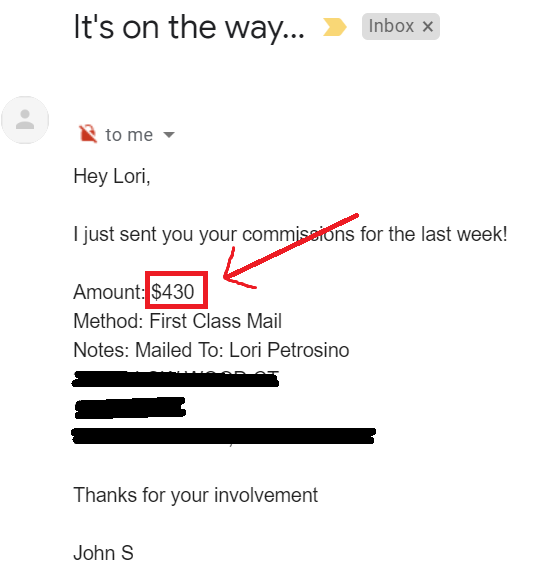
Task: Click the "Thanks for your involvement" line
Action: click(196, 495)
